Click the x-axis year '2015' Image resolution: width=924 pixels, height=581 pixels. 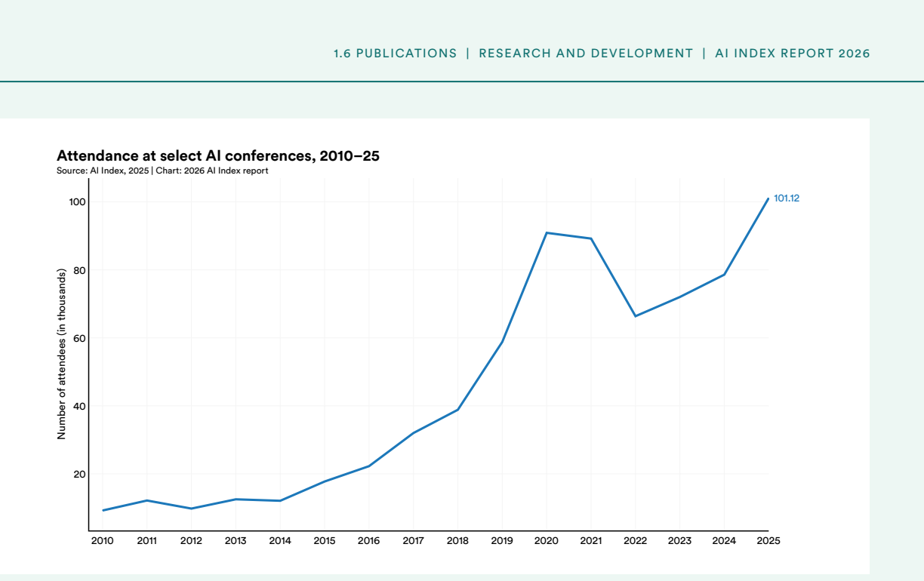point(325,541)
